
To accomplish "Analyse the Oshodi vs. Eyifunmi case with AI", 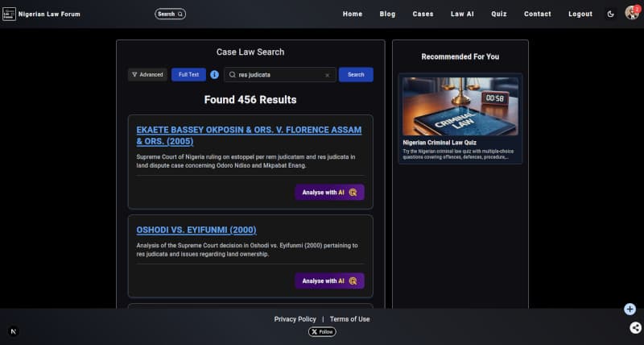I will pyautogui.click(x=329, y=281).
